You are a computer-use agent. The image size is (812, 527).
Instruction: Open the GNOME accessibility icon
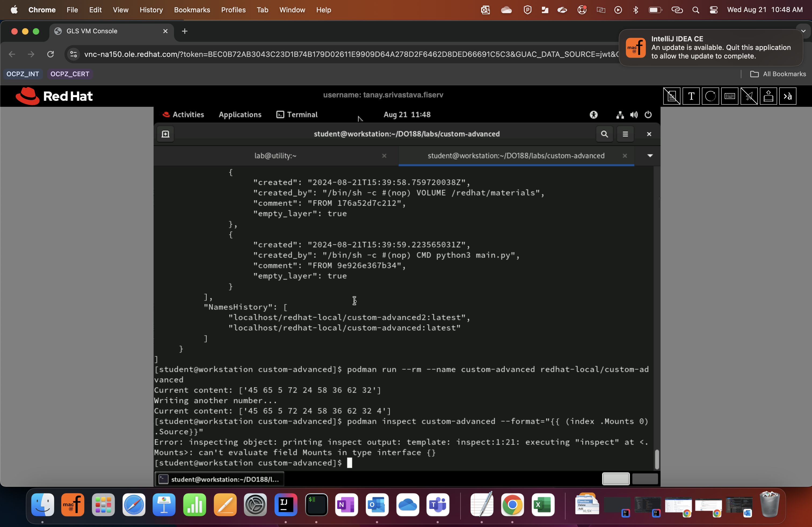pos(594,115)
